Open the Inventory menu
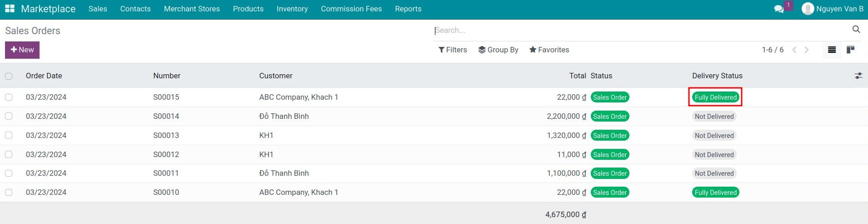 (292, 9)
